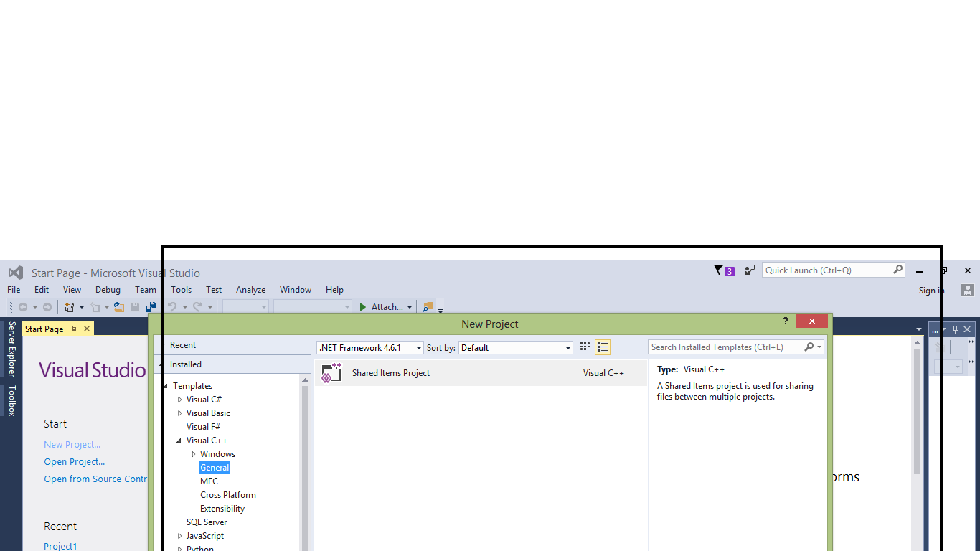
Task: Click the Shared Items Project icon
Action: point(331,373)
